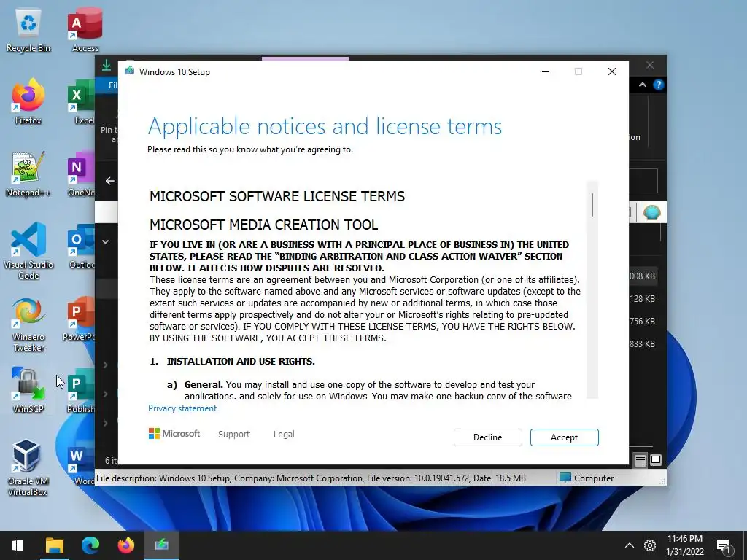This screenshot has height=560, width=747.
Task: Launch Oracle VM VirtualBox shortcut
Action: [27, 467]
